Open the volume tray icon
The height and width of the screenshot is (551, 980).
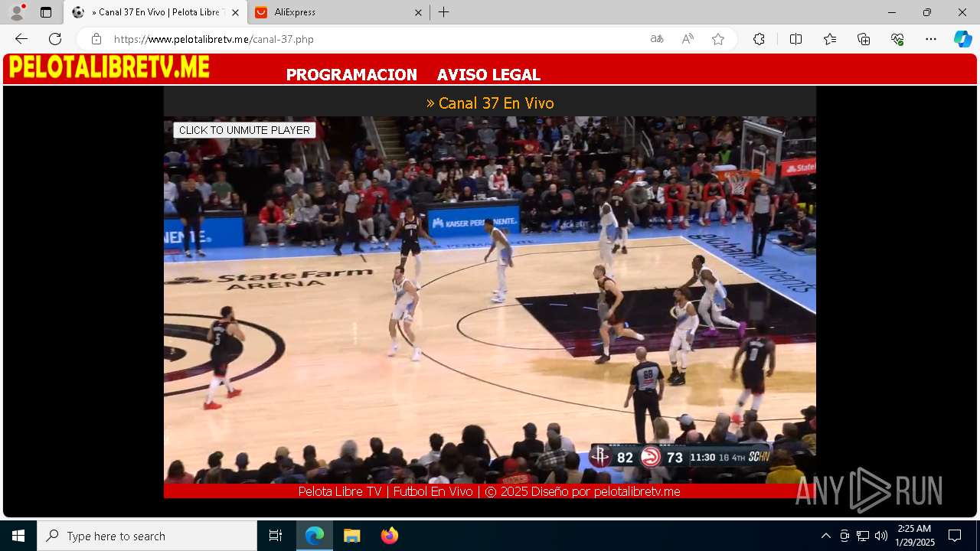pyautogui.click(x=881, y=536)
